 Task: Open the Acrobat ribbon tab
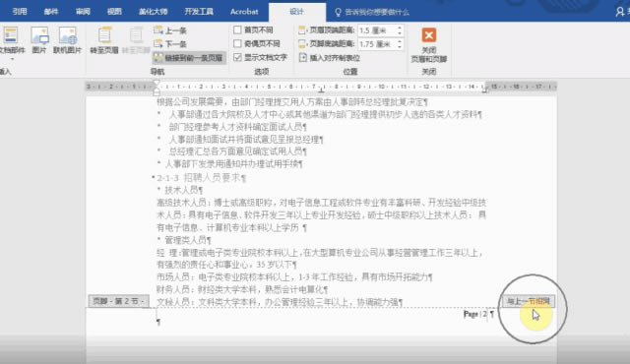point(244,12)
